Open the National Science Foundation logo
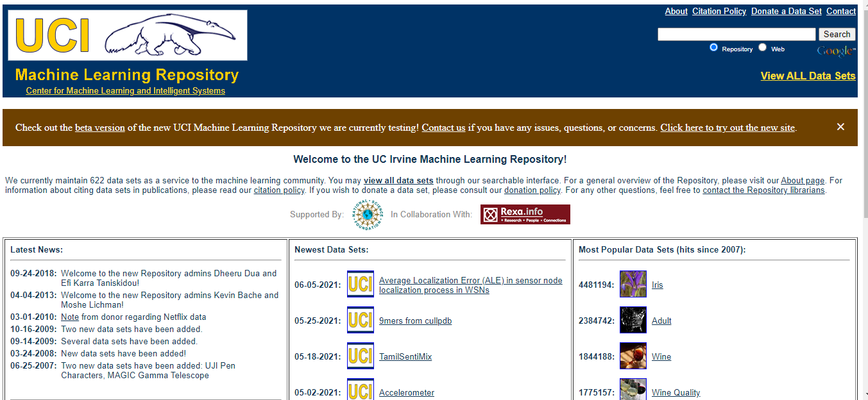Viewport: 868px width, 400px height. point(367,214)
